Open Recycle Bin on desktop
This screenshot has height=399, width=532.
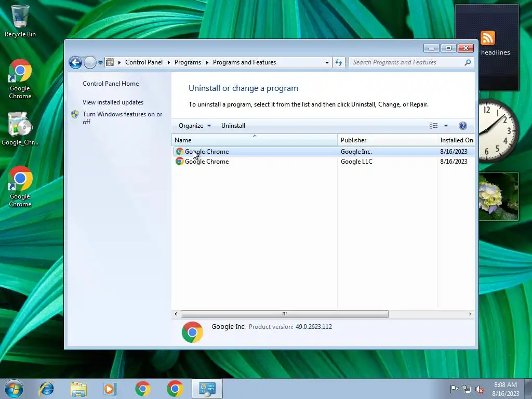[20, 21]
